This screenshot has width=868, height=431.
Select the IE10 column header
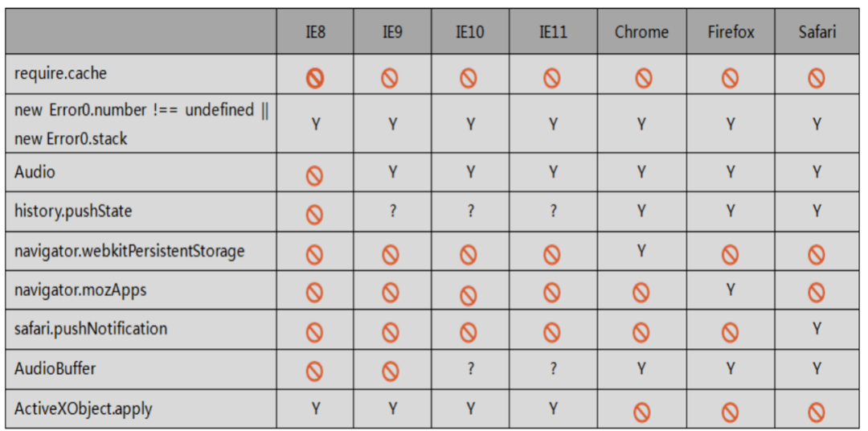click(x=469, y=32)
